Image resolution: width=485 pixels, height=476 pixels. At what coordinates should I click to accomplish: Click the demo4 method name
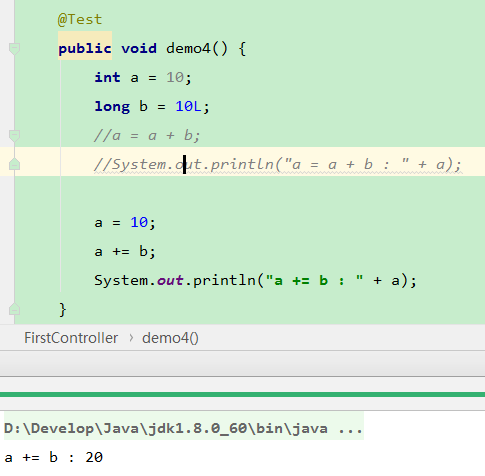pos(188,48)
